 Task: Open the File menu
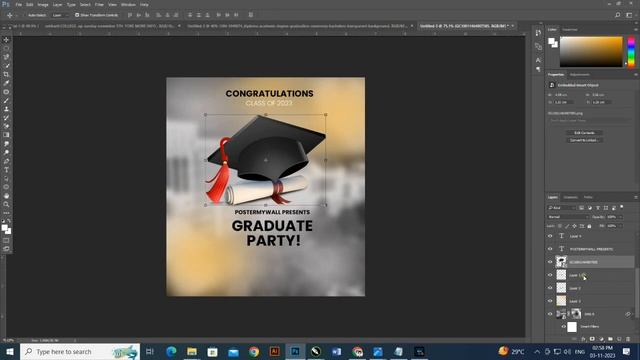tap(19, 4)
